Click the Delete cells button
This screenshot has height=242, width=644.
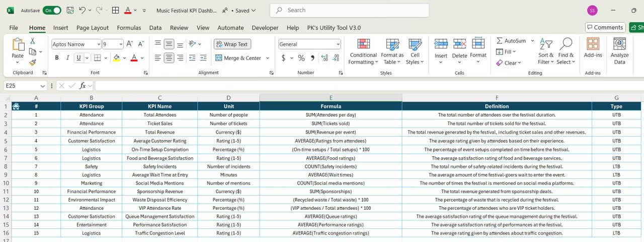tap(459, 51)
